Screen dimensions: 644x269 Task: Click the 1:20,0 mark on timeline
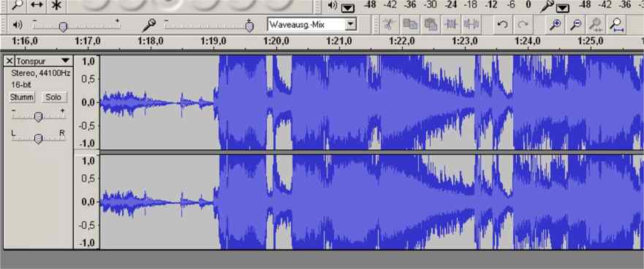click(x=276, y=41)
